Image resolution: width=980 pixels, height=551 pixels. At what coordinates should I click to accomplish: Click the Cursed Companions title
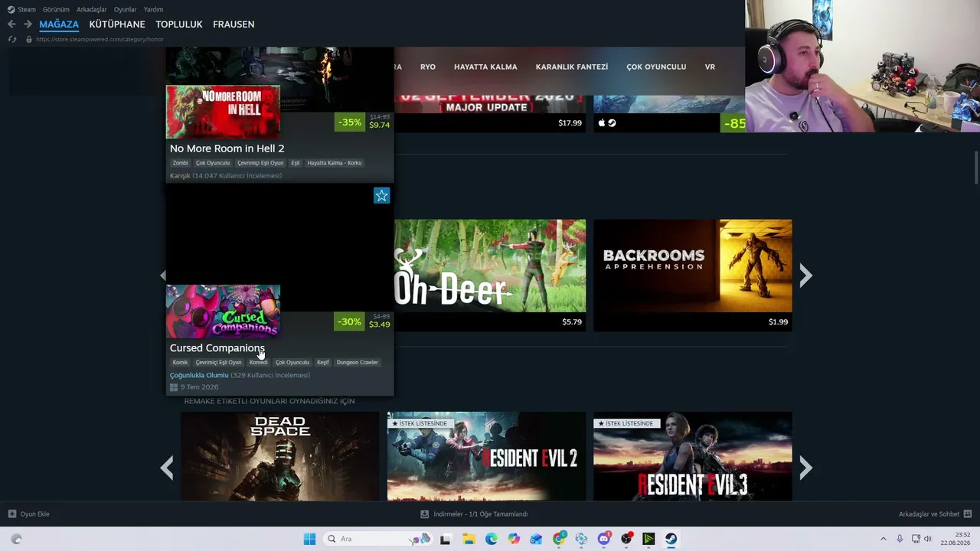pyautogui.click(x=217, y=348)
